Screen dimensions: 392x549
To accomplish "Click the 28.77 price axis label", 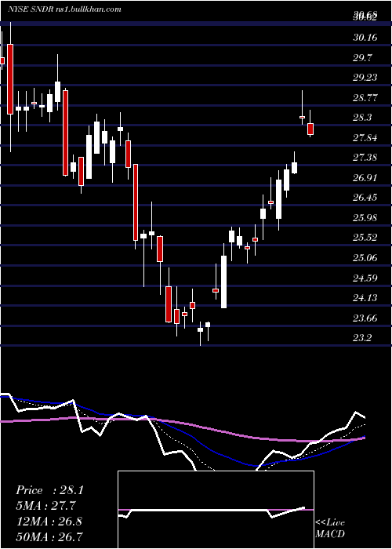I will tap(365, 98).
